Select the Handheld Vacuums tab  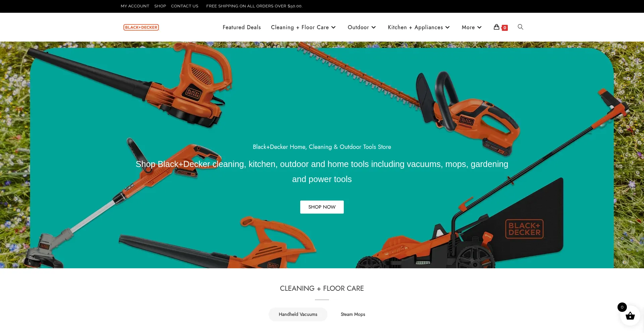[x=298, y=314]
